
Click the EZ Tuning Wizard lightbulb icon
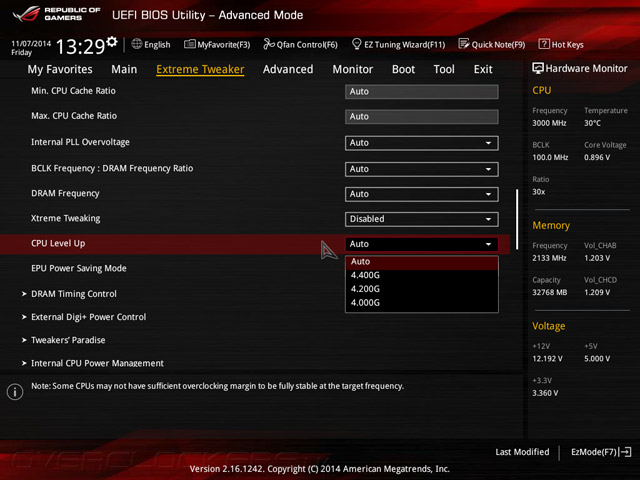coord(356,44)
